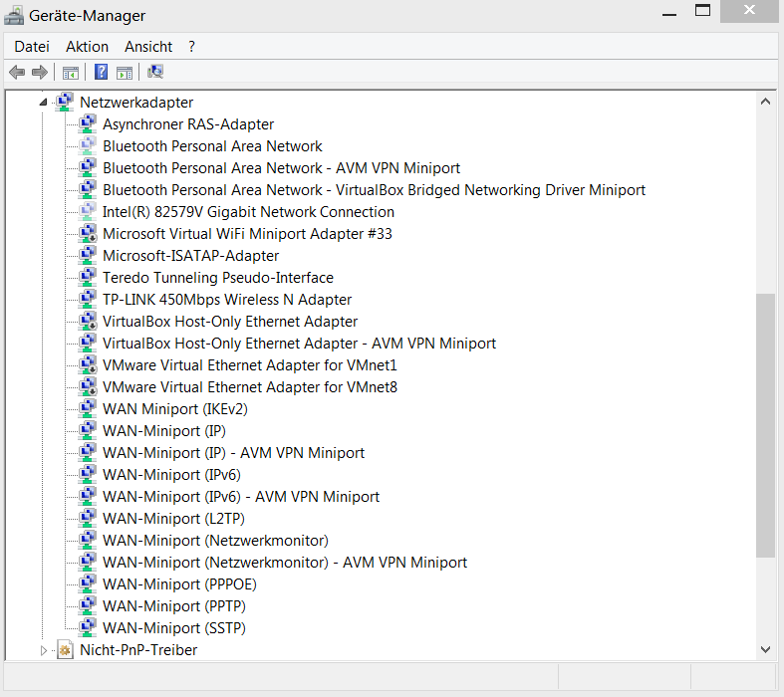Viewport: 784px width, 697px height.
Task: Click the Forward arrow toolbar icon
Action: [40, 73]
